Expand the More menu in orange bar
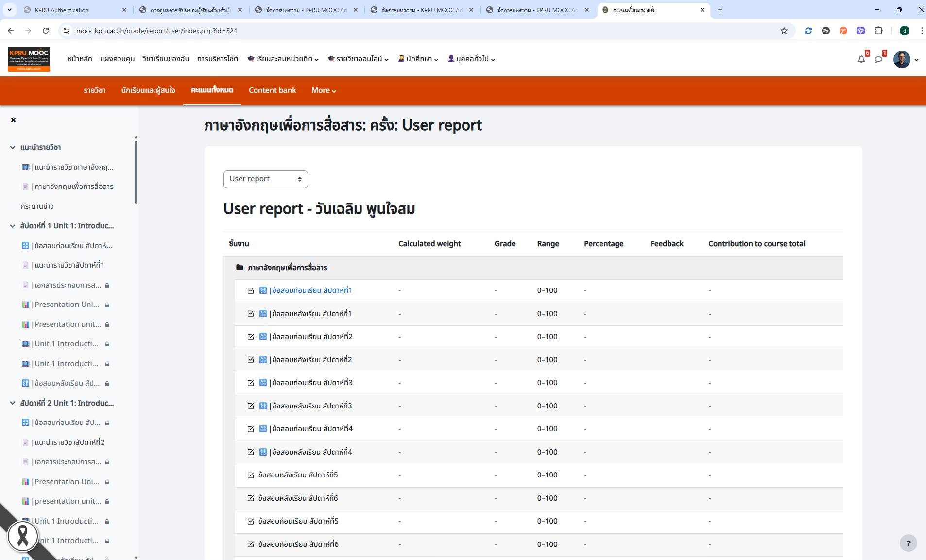The image size is (926, 560). pyautogui.click(x=324, y=90)
